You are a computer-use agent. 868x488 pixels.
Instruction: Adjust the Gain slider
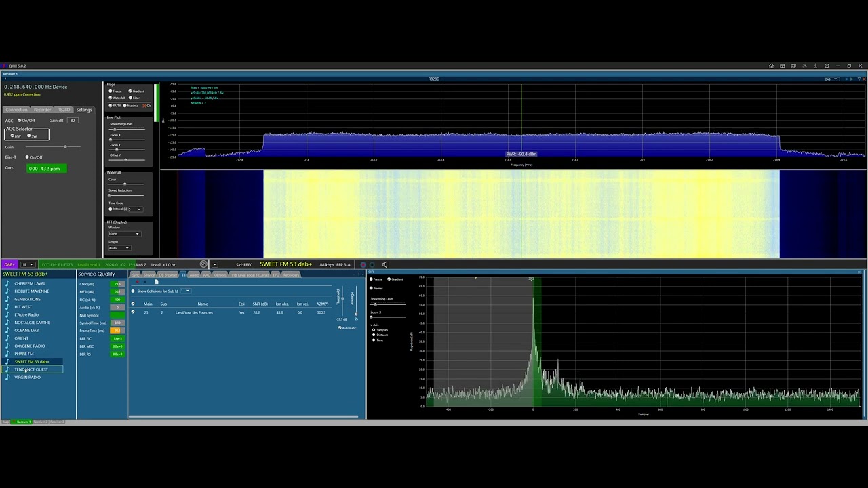[65, 147]
